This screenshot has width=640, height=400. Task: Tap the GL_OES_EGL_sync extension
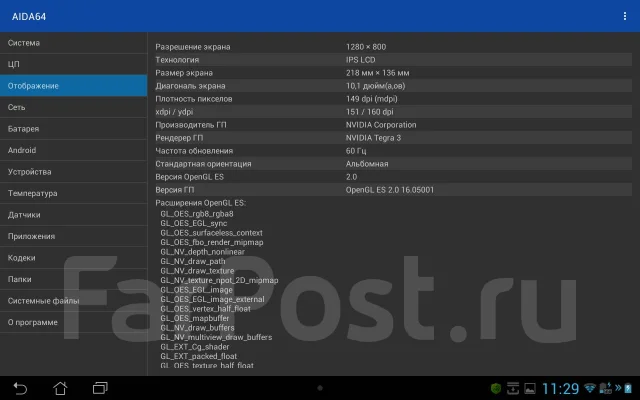click(193, 223)
